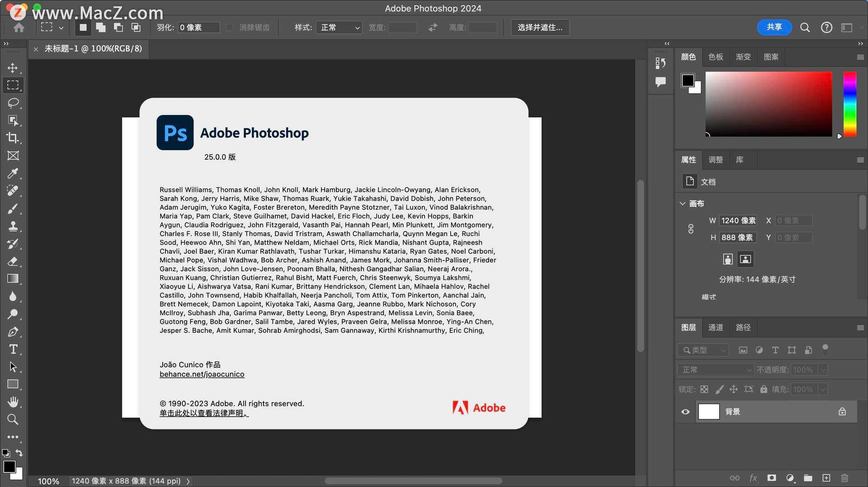Open the 样式 style dropdown

[339, 28]
